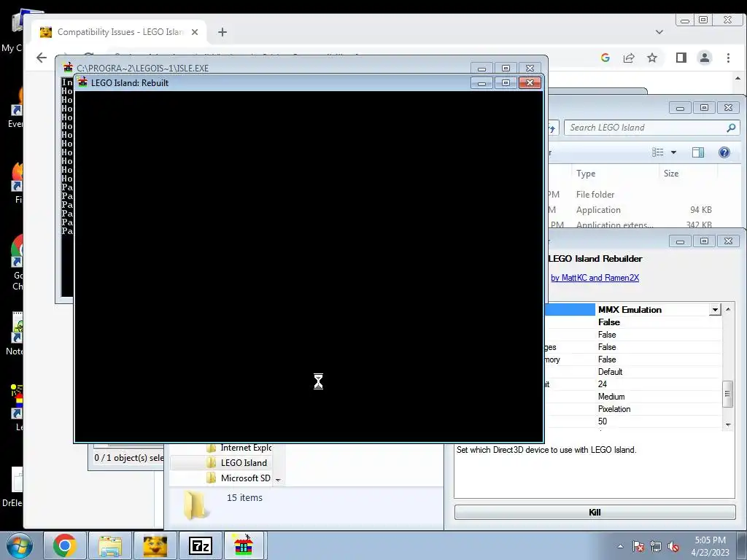Open the clock showing 5:05 PM
This screenshot has width=747, height=560.
(710, 546)
